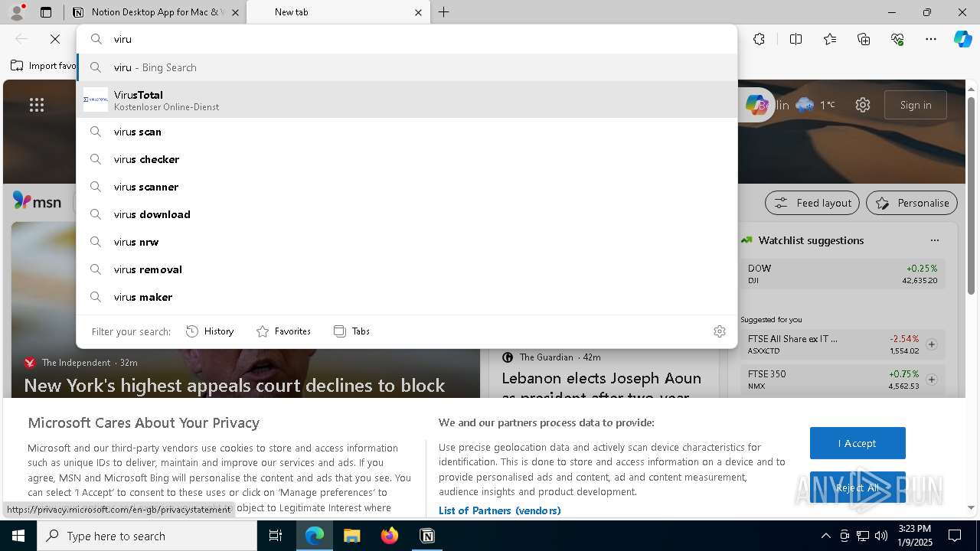This screenshot has height=551, width=980.
Task: Filter search by History
Action: [210, 331]
